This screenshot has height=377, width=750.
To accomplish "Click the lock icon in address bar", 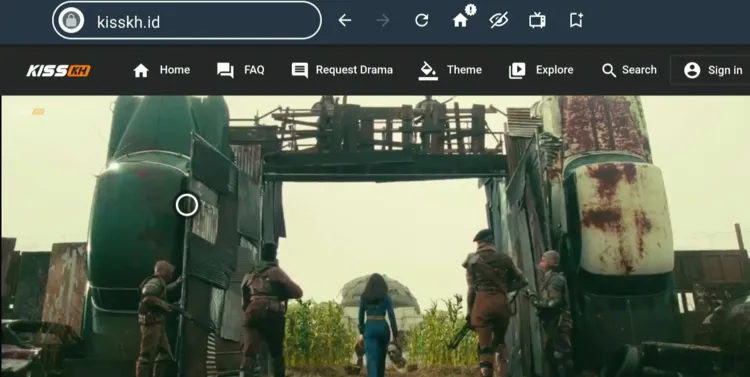I will point(71,21).
